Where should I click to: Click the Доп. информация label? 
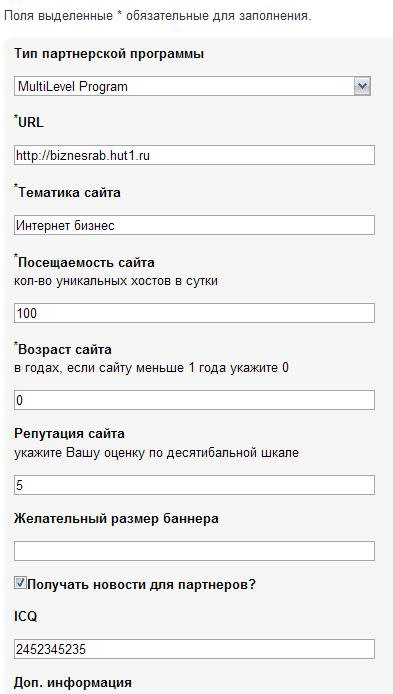tap(73, 682)
